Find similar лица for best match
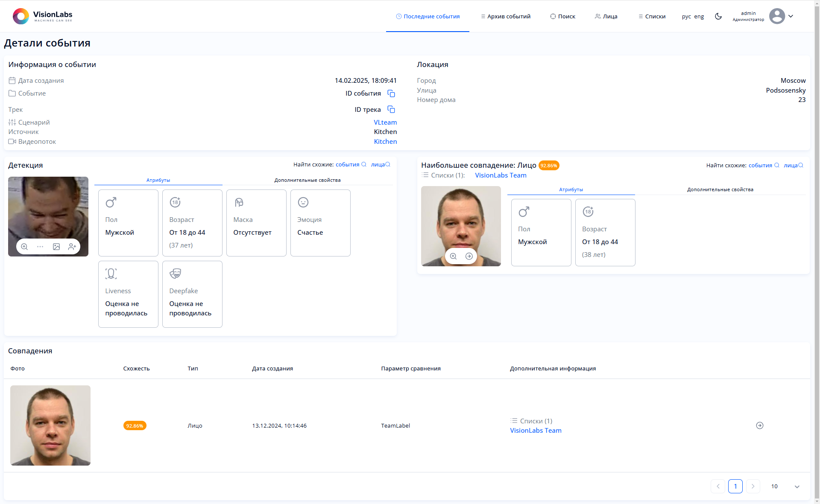Screen dimensions: 820x504 (x=794, y=166)
